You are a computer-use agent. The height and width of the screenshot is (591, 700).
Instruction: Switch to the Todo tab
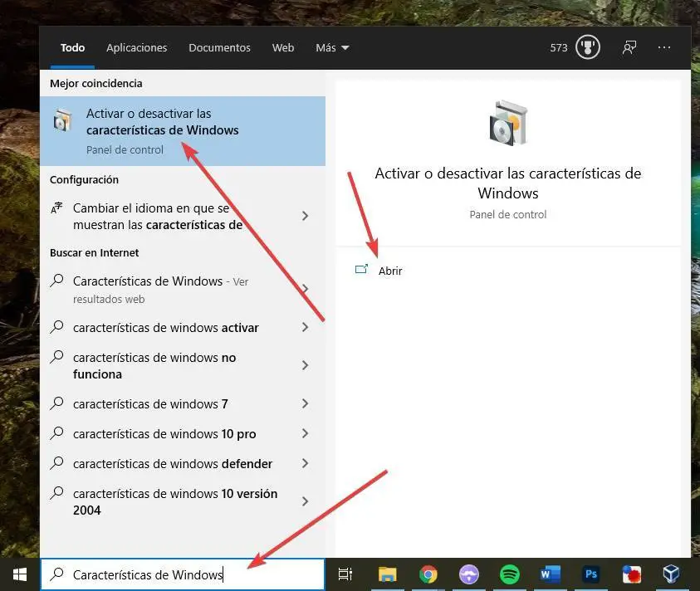pos(72,48)
